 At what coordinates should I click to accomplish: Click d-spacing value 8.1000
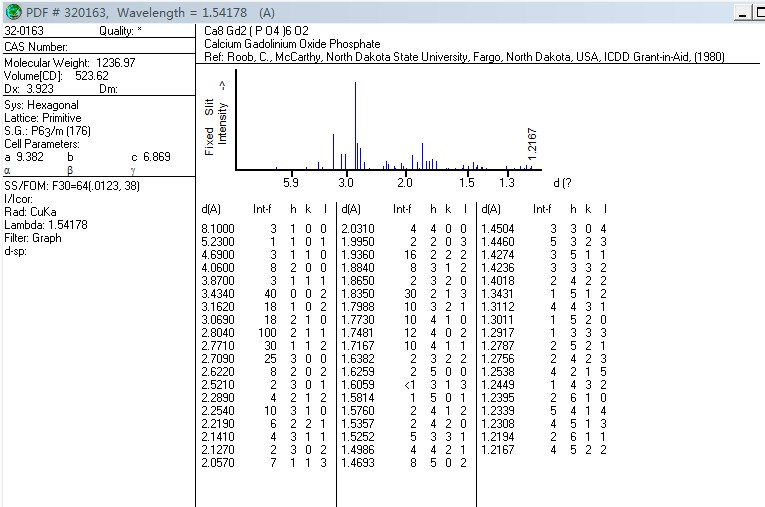pyautogui.click(x=218, y=229)
